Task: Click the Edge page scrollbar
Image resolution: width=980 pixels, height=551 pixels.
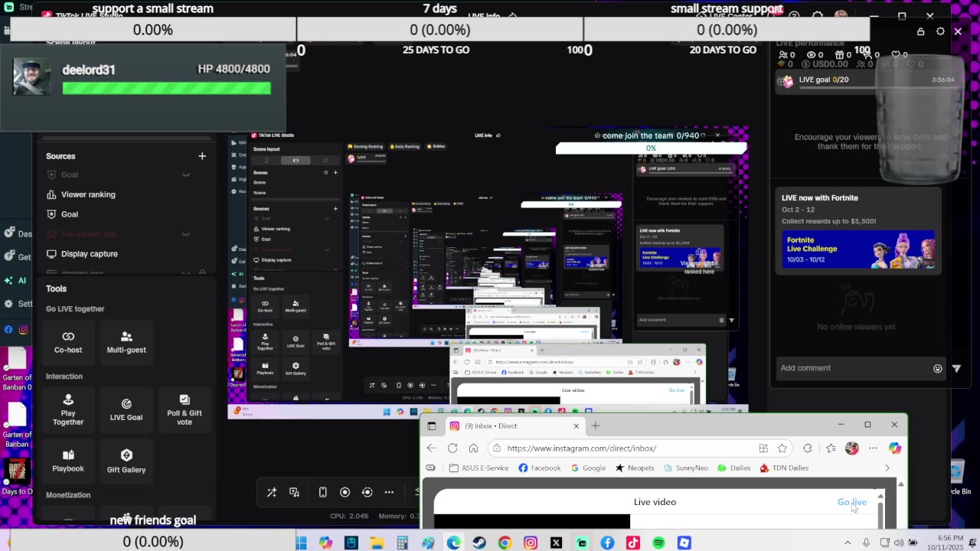Action: [x=901, y=505]
